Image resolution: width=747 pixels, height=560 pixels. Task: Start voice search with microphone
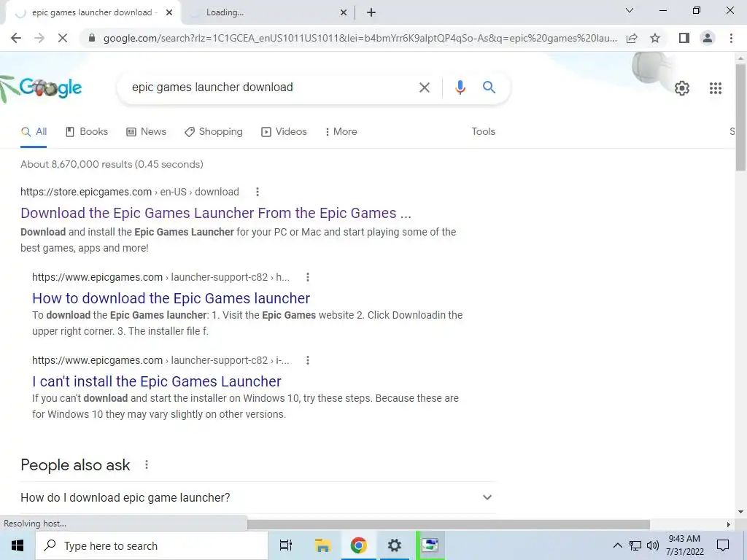coord(460,87)
